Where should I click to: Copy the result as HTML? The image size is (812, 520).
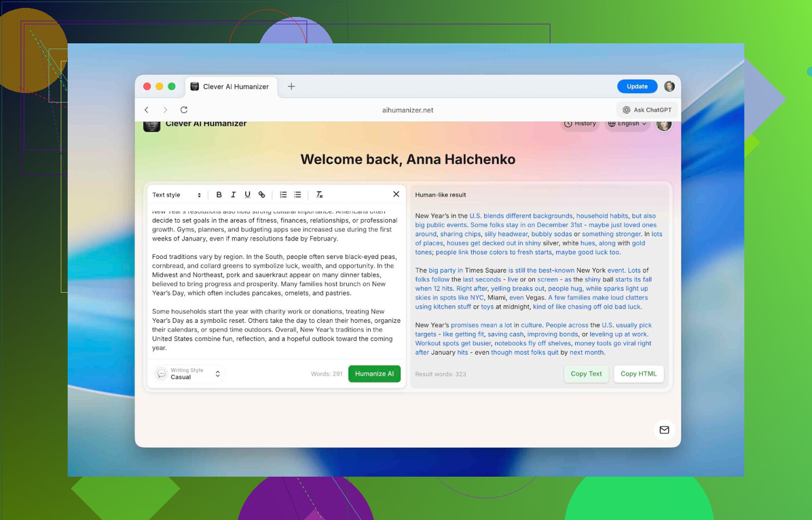(x=638, y=374)
